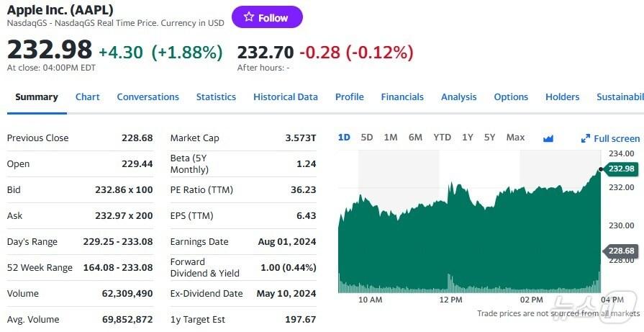Click the star Follow button
The height and width of the screenshot is (332, 644).
click(x=267, y=17)
